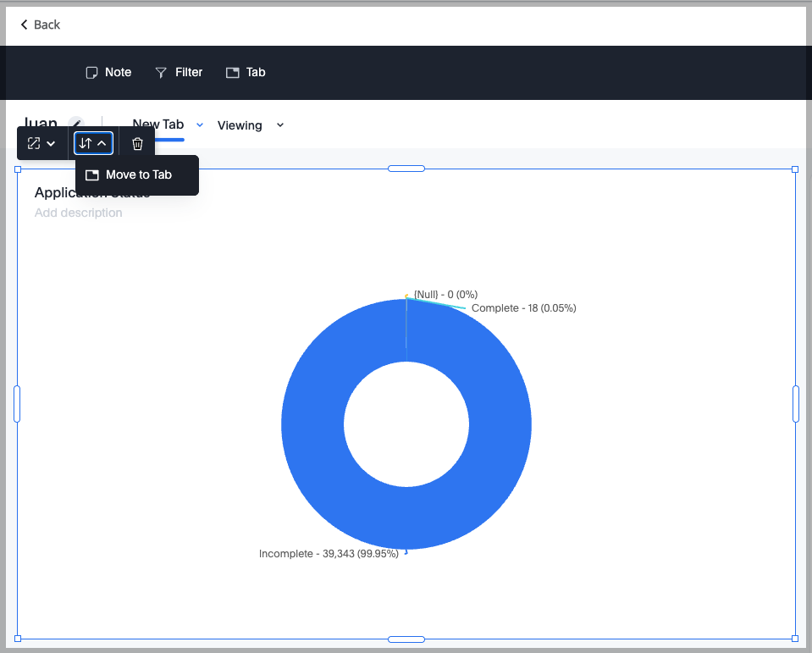Image resolution: width=812 pixels, height=653 pixels.
Task: Click the Note icon in toolbar
Action: coord(92,73)
